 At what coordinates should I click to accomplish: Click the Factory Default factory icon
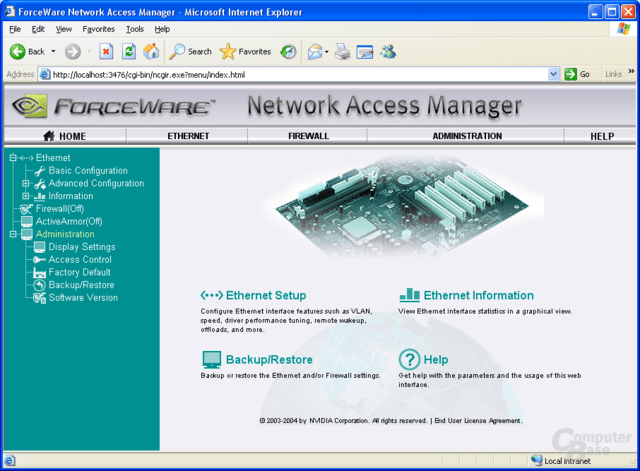tap(40, 273)
